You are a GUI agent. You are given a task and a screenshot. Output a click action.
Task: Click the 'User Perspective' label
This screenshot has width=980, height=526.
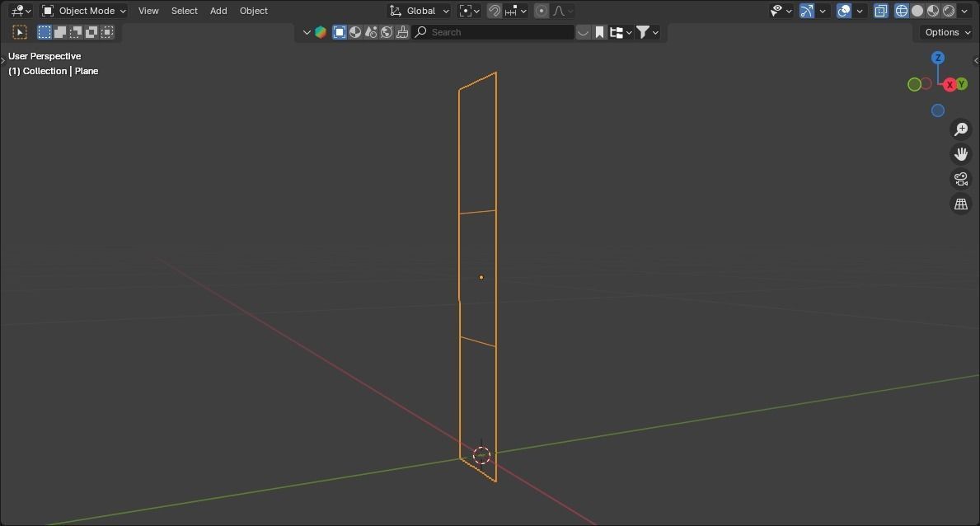tap(45, 56)
